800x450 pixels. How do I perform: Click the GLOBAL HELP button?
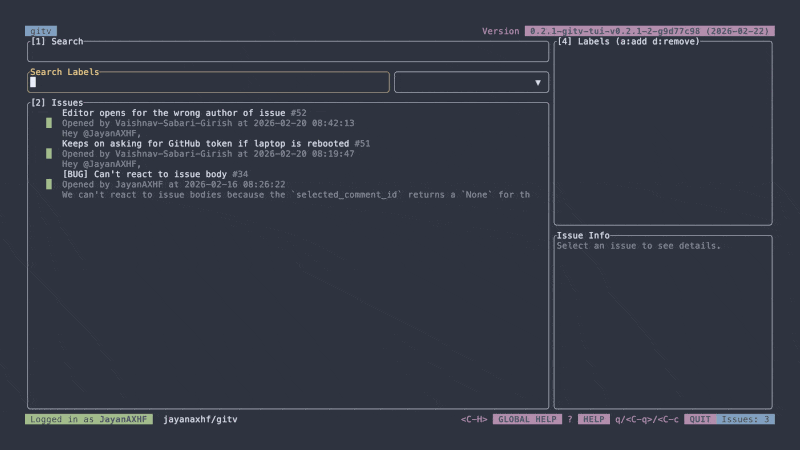(527, 419)
